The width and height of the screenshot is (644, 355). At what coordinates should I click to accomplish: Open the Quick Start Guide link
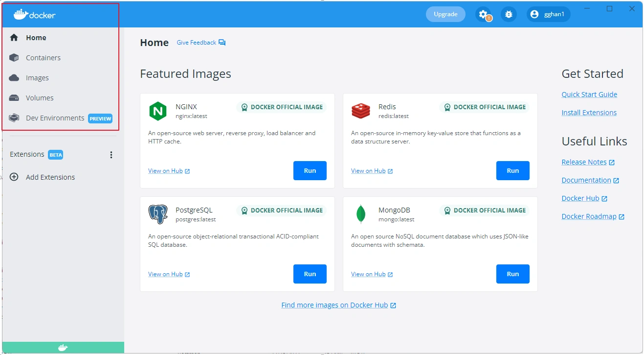click(589, 95)
